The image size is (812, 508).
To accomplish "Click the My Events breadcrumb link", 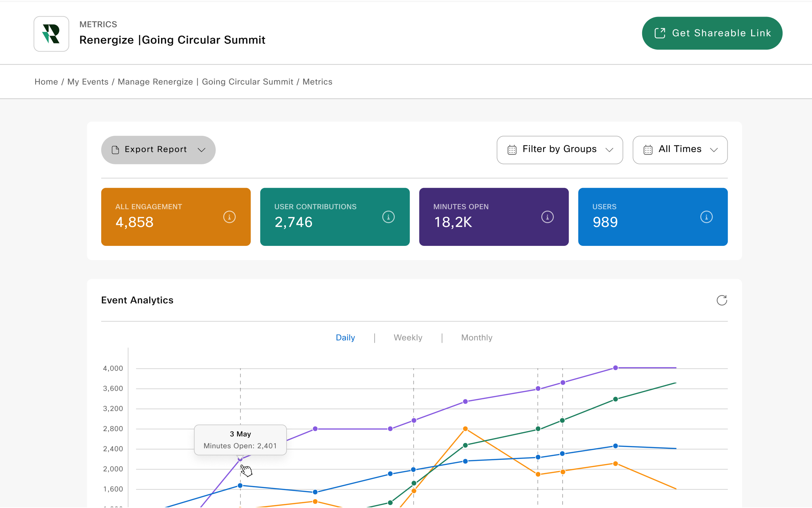I will pos(88,81).
